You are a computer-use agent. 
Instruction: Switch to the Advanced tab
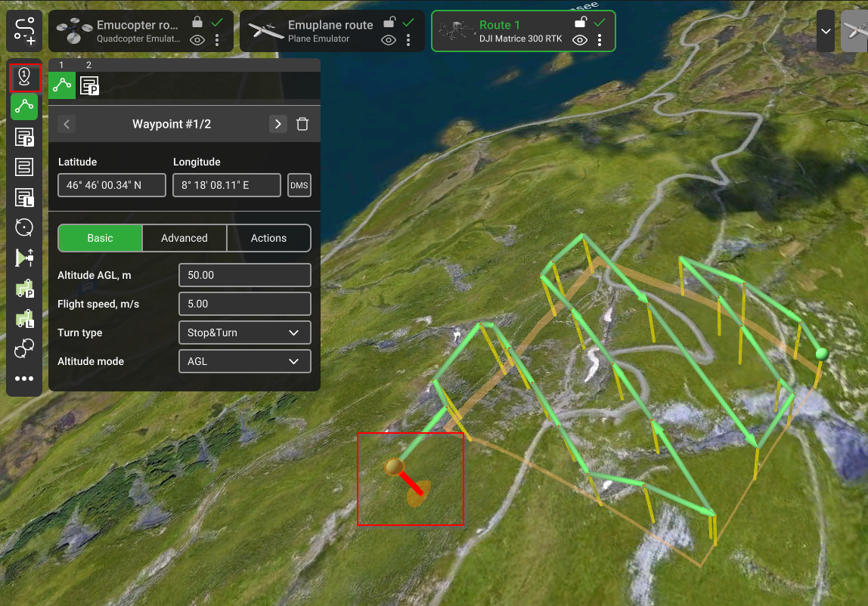pyautogui.click(x=184, y=238)
